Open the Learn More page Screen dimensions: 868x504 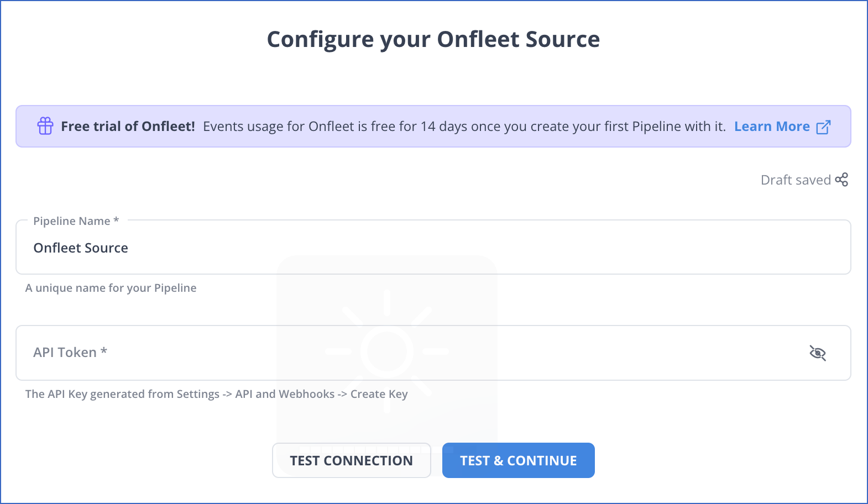coord(772,126)
